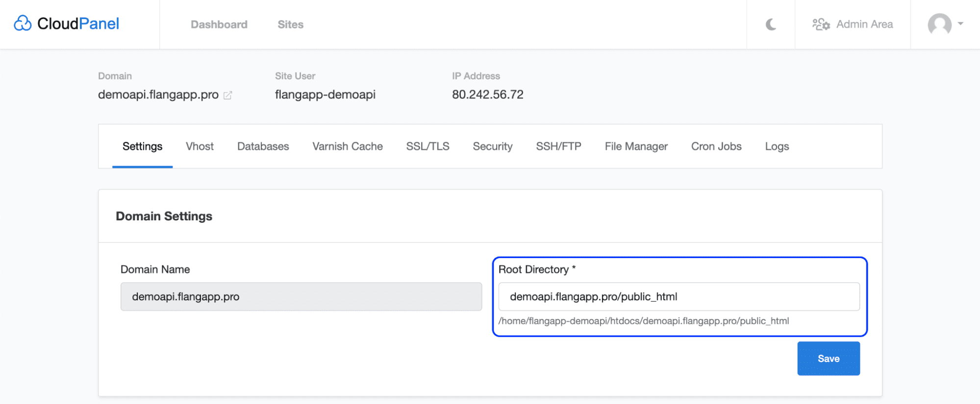
Task: Expand the user account dropdown arrow
Action: click(x=960, y=24)
